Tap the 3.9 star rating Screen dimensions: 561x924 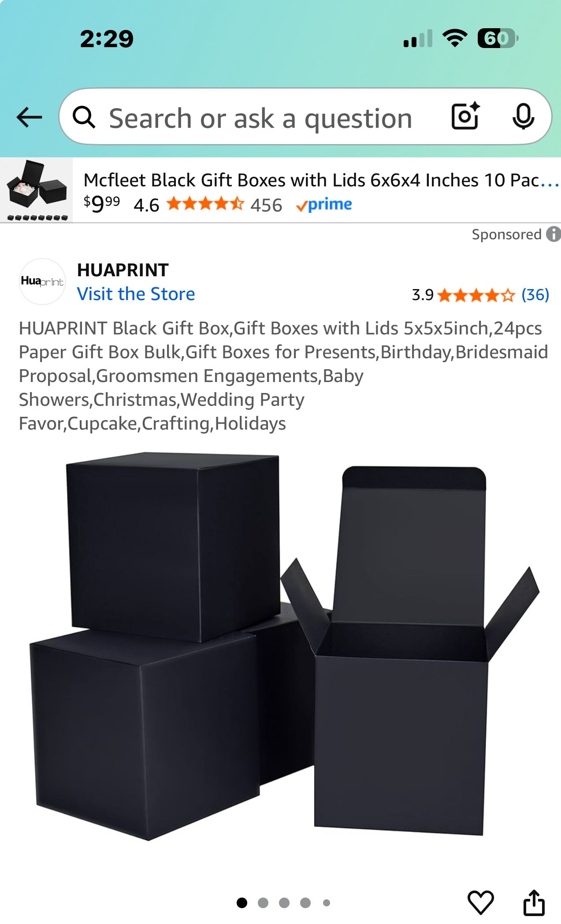463,295
